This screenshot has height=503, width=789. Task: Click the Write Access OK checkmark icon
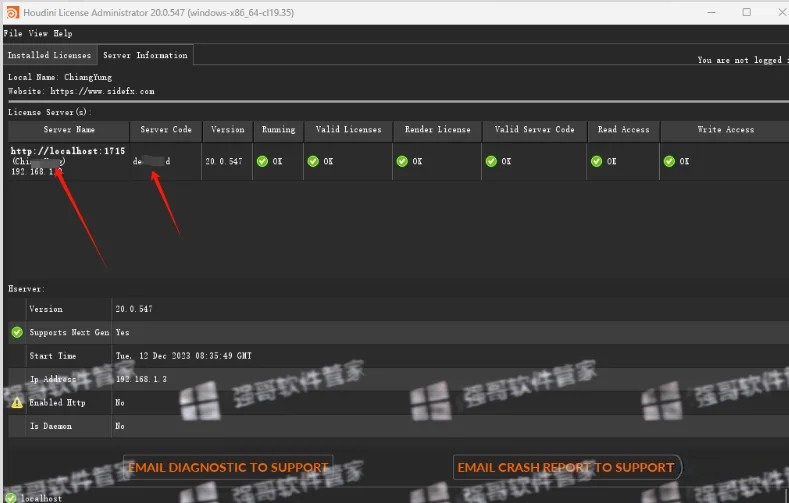tap(669, 161)
